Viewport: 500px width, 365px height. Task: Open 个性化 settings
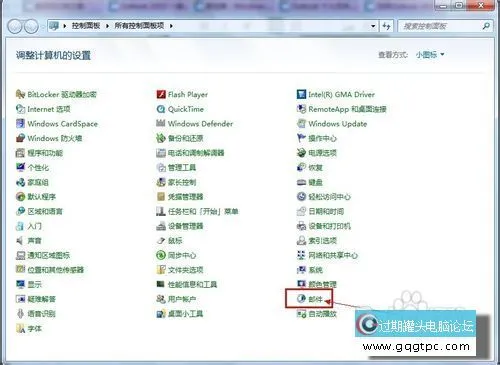tap(32, 167)
